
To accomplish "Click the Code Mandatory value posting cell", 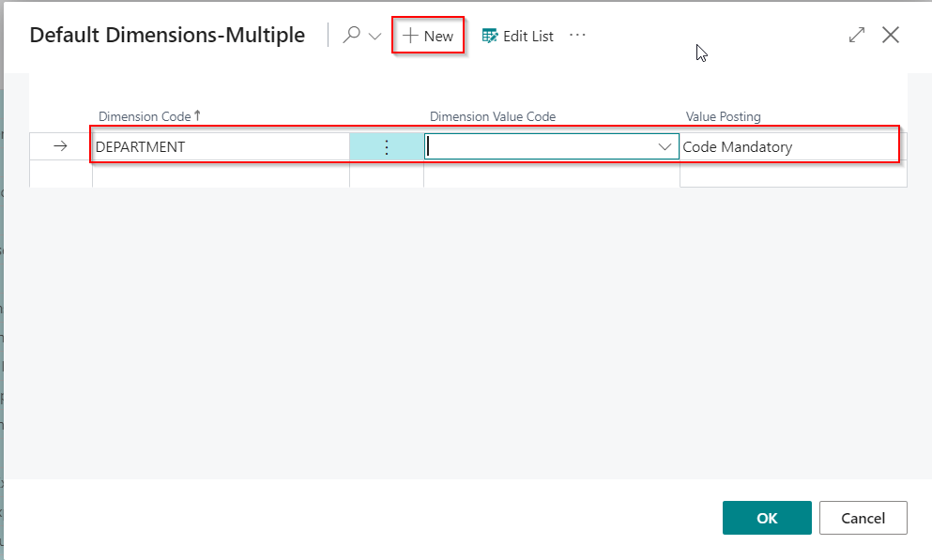I will (788, 146).
